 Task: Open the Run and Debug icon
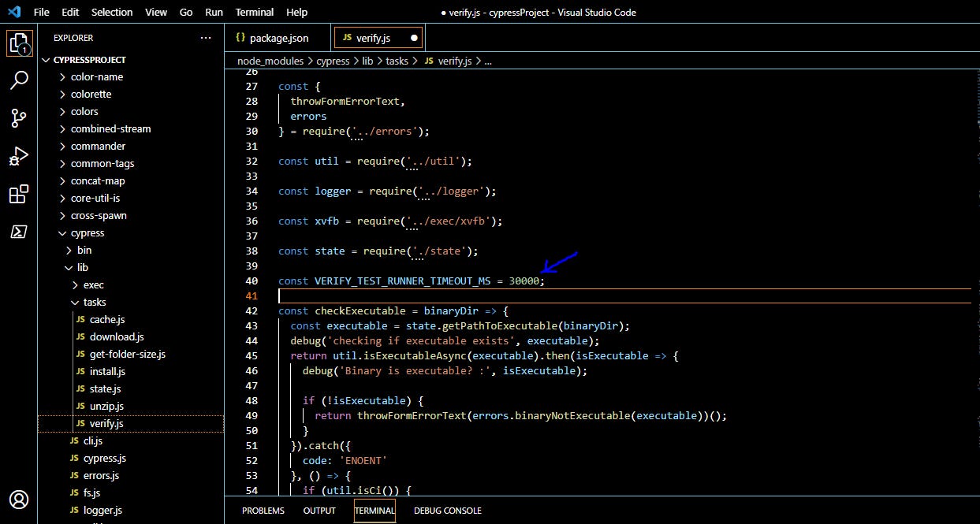click(x=19, y=155)
